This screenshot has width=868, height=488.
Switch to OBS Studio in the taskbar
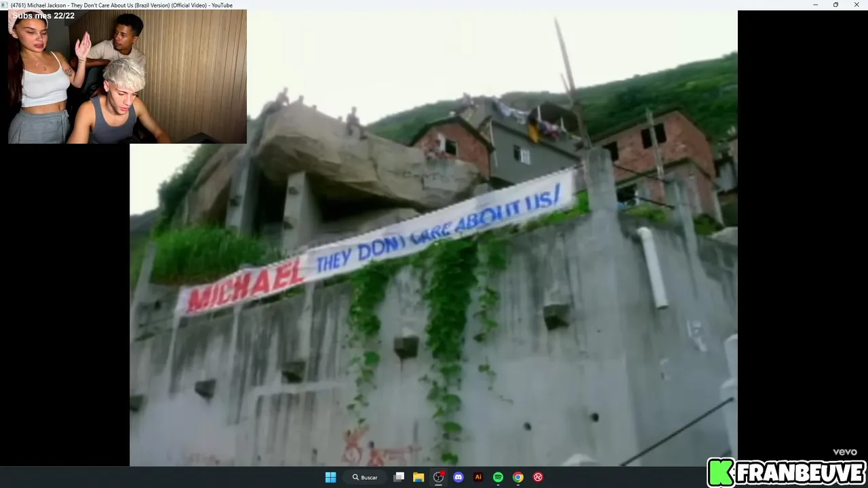pos(438,477)
